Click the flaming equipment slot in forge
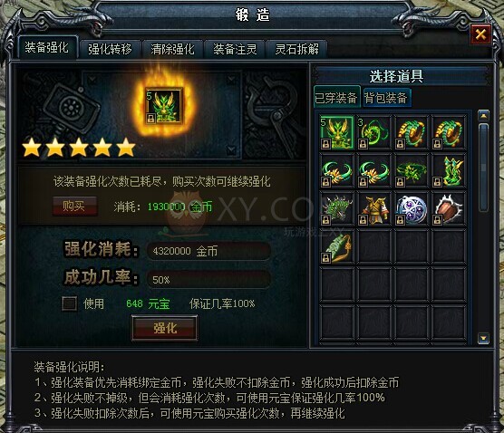This screenshot has height=433, width=504. [x=164, y=106]
